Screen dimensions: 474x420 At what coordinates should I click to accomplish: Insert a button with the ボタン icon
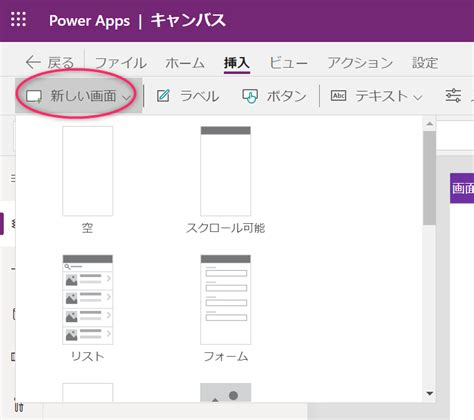tap(250, 96)
